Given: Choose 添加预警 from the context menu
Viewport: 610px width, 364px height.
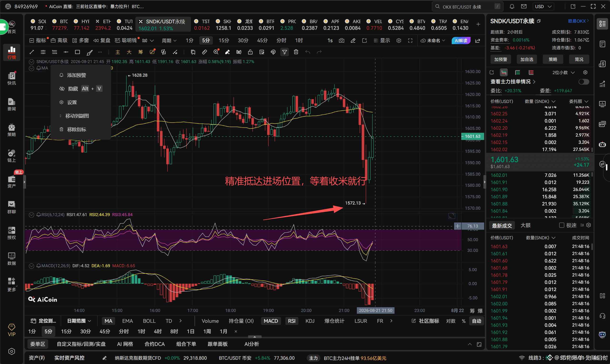Looking at the screenshot, I should click(x=80, y=75).
